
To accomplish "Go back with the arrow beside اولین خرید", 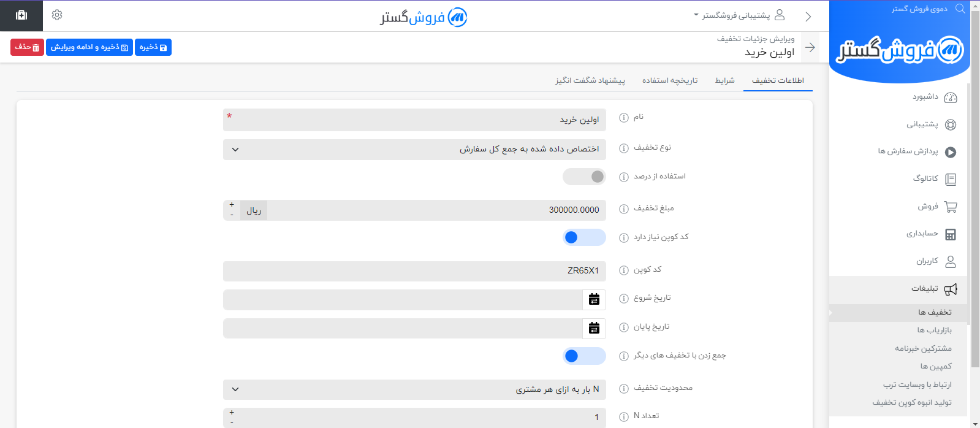I will [x=810, y=47].
